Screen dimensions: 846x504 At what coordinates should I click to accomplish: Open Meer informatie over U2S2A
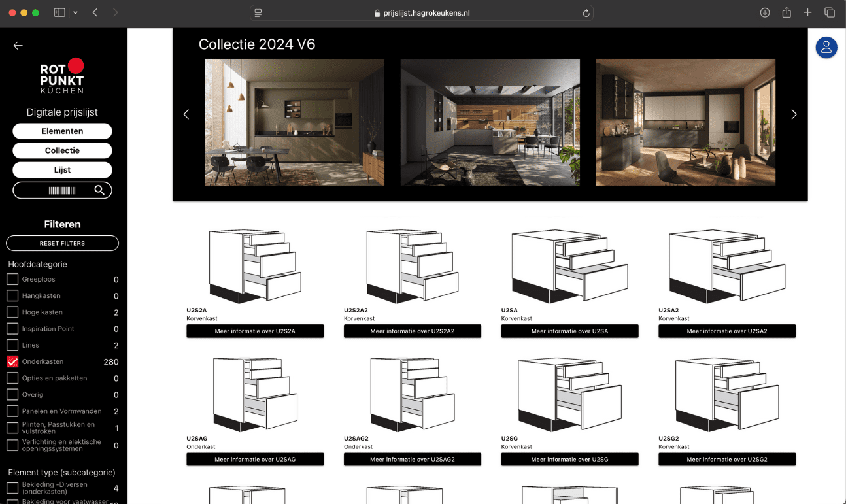tap(255, 331)
